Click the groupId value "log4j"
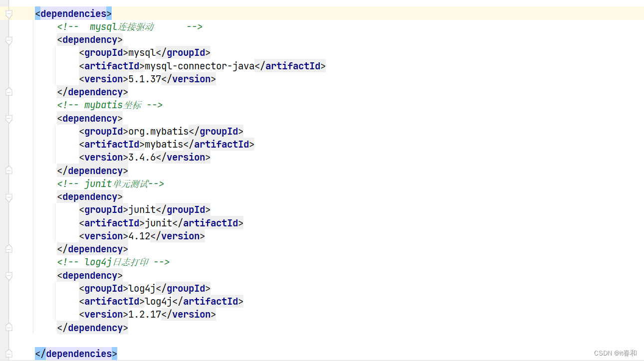Viewport: 644px width, 361px height. [142, 289]
